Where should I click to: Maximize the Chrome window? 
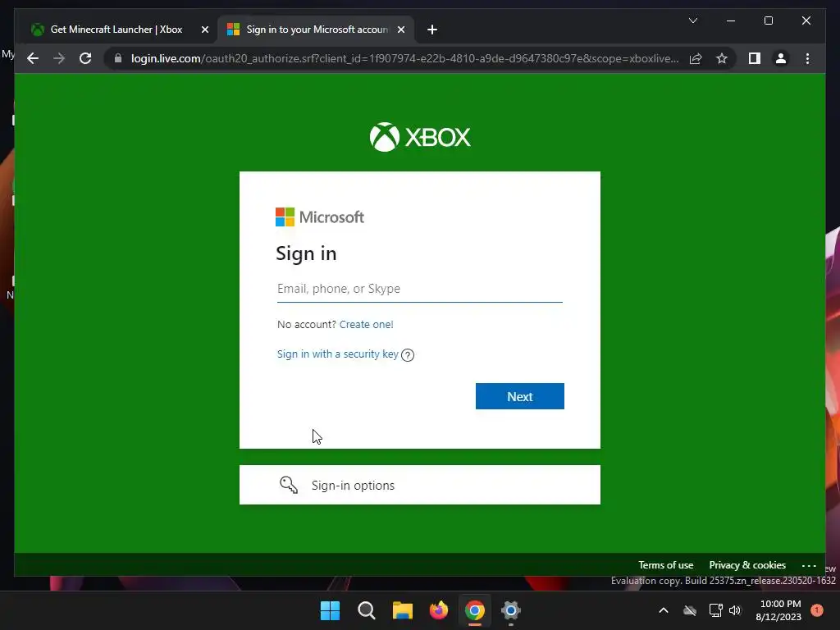pos(768,21)
